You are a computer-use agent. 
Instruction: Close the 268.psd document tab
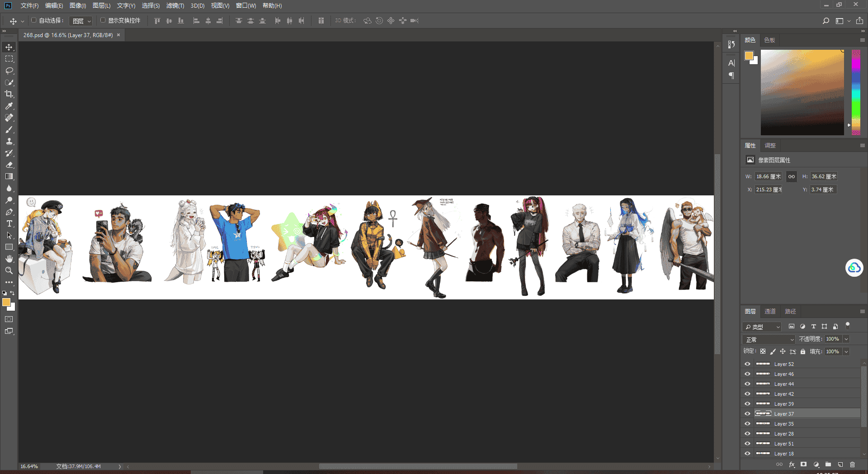[x=118, y=35]
